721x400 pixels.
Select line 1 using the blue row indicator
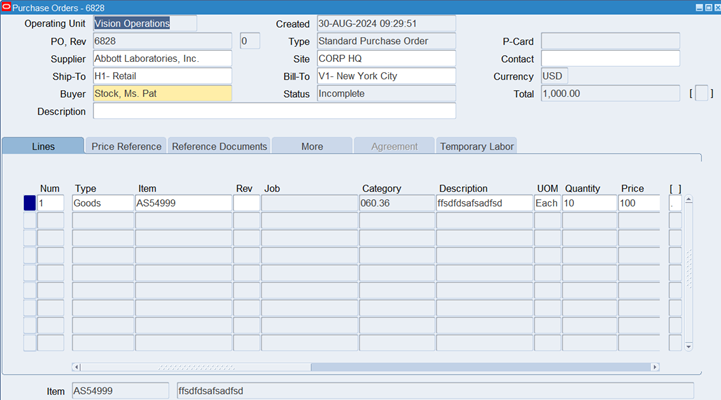coord(29,203)
